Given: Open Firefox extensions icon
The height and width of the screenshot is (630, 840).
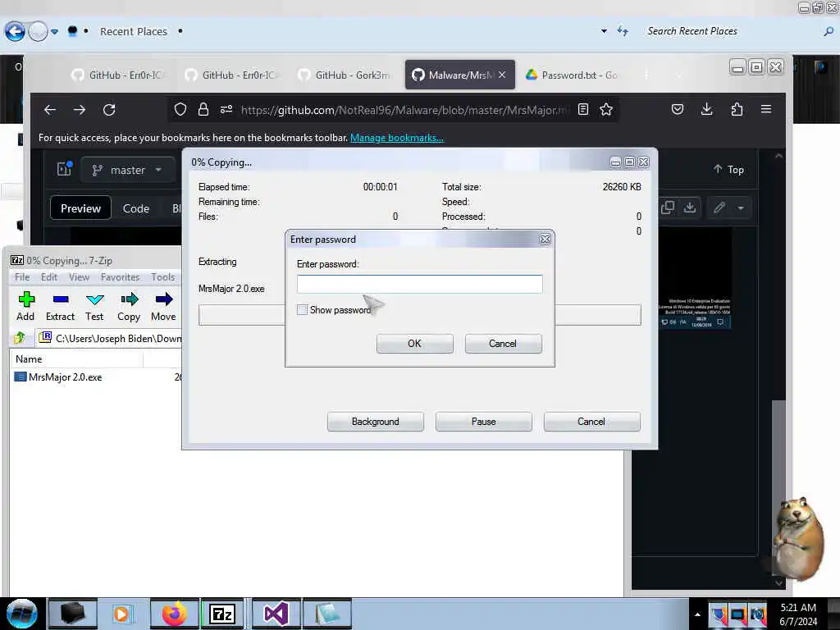Looking at the screenshot, I should point(737,109).
